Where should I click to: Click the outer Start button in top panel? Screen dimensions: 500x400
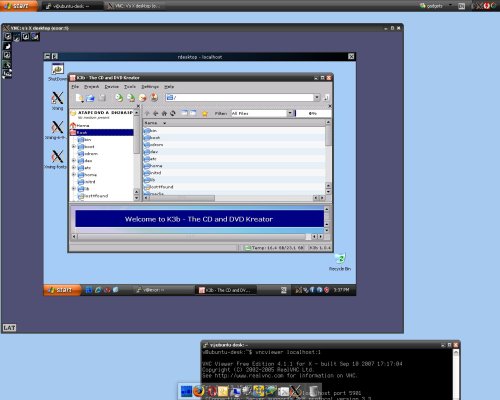click(x=19, y=6)
